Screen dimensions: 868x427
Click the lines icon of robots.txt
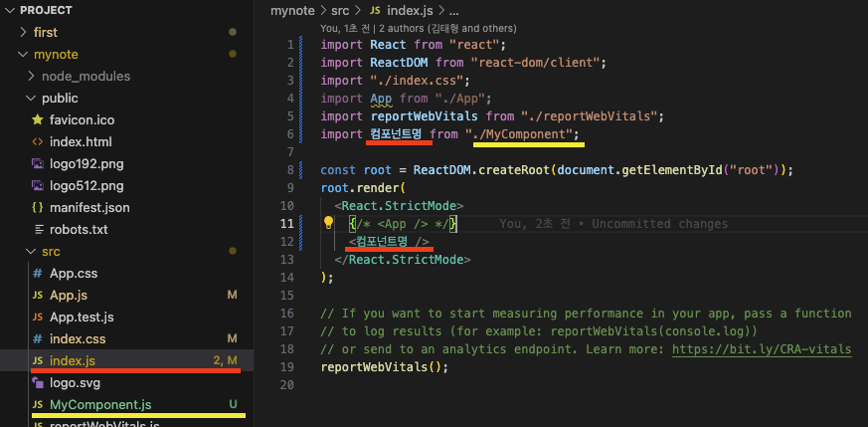click(39, 229)
